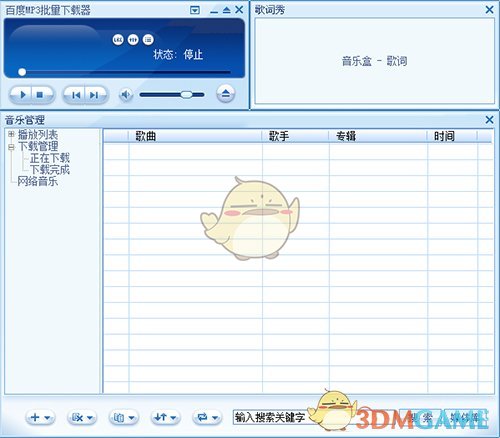Open the repeat mode dropdown button
The image size is (500, 438).
pos(207,417)
